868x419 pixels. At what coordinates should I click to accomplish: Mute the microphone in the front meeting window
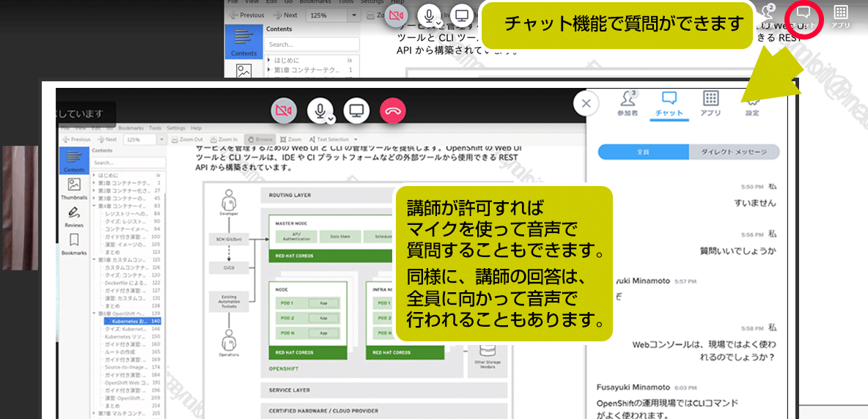[319, 111]
